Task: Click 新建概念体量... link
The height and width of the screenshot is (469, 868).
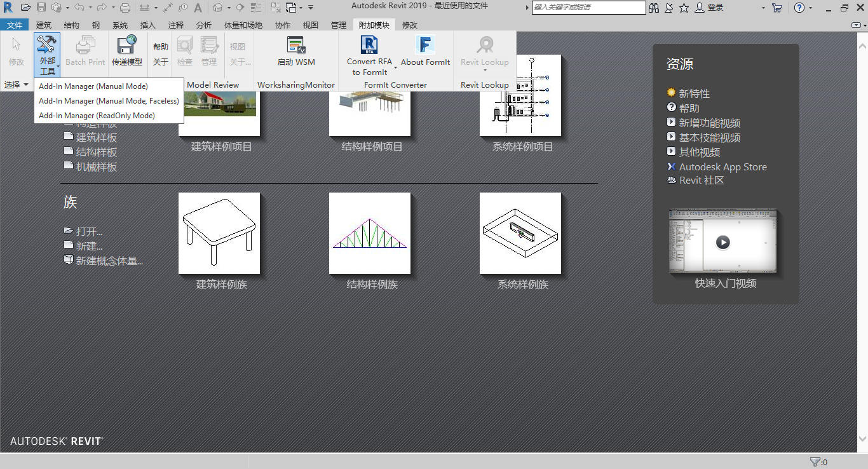Action: (109, 261)
